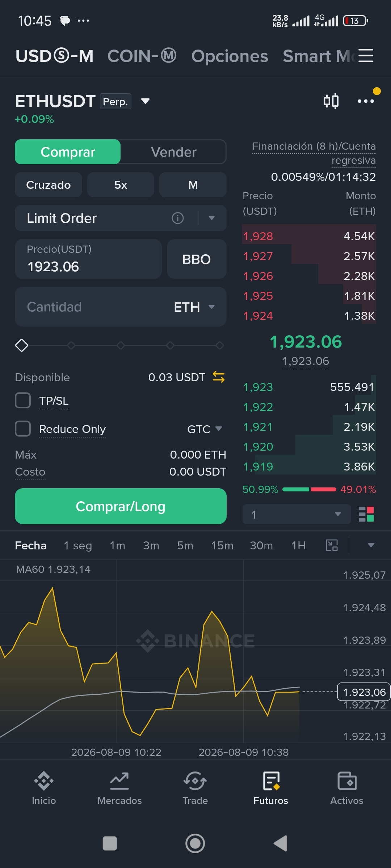Tap the battery indicator in status bar
Screen dimensions: 391x868
356,21
